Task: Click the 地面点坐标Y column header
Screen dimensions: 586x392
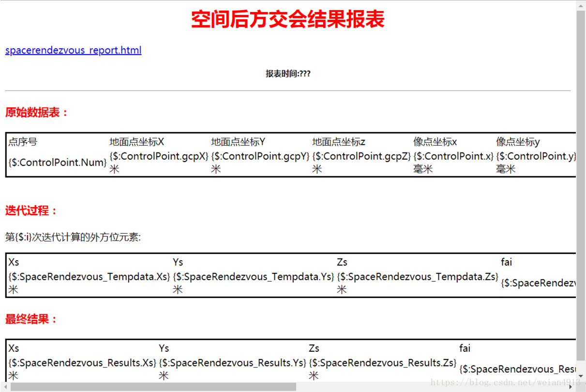Action: [238, 142]
